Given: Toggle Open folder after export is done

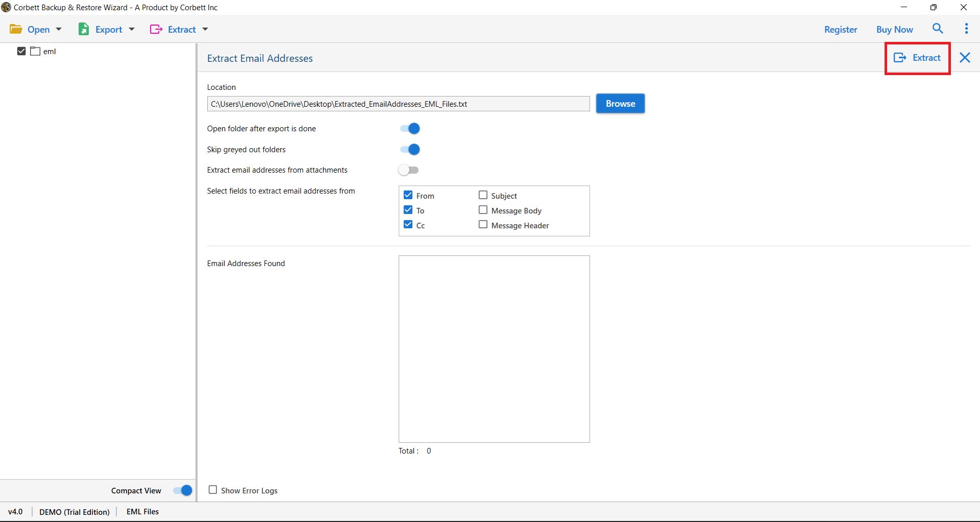Looking at the screenshot, I should [x=410, y=128].
